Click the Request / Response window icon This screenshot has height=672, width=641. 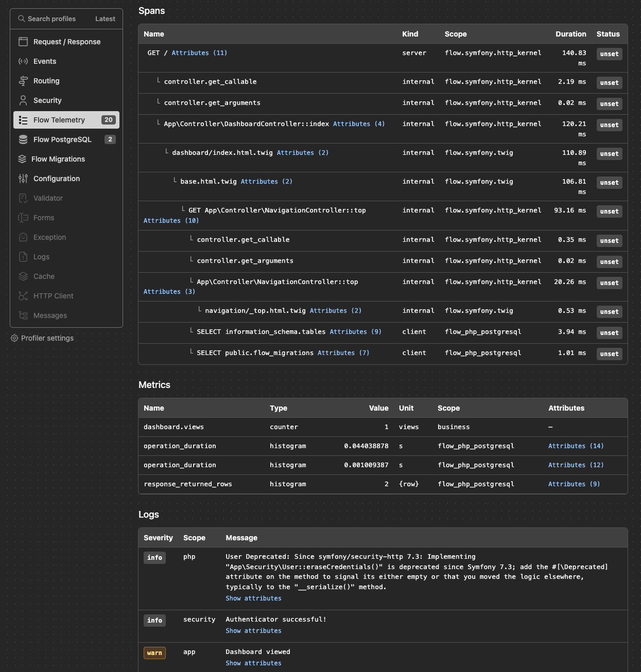(x=23, y=42)
